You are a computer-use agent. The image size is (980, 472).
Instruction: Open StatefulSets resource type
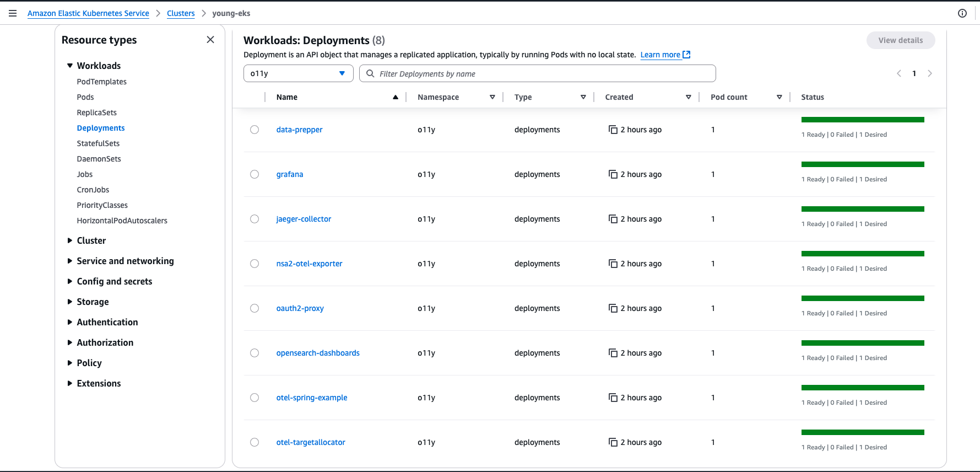coord(98,143)
